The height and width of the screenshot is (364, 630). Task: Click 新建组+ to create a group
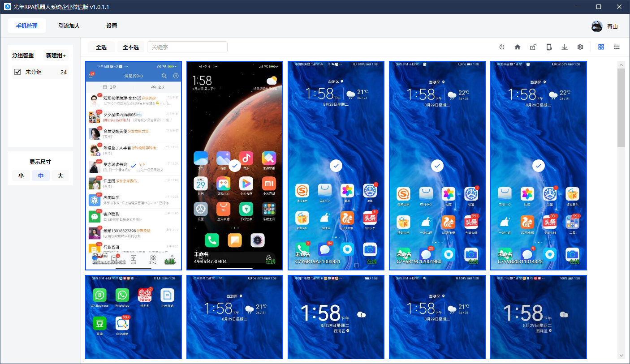coord(56,56)
